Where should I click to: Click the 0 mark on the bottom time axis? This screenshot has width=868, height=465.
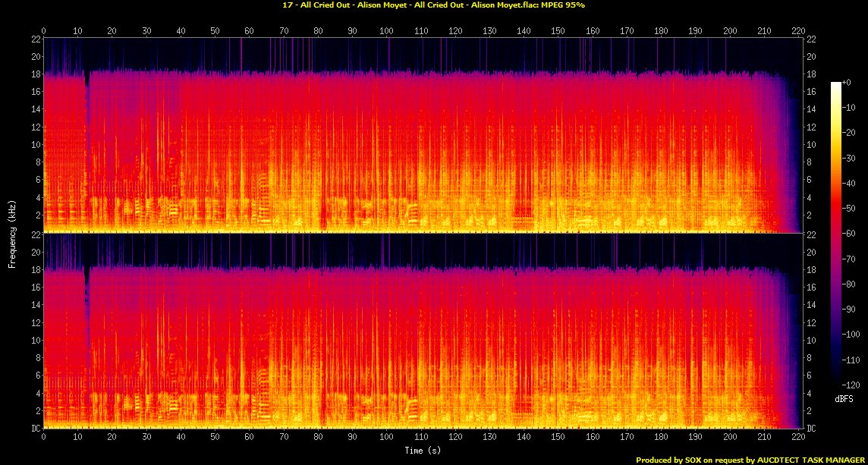pos(43,438)
